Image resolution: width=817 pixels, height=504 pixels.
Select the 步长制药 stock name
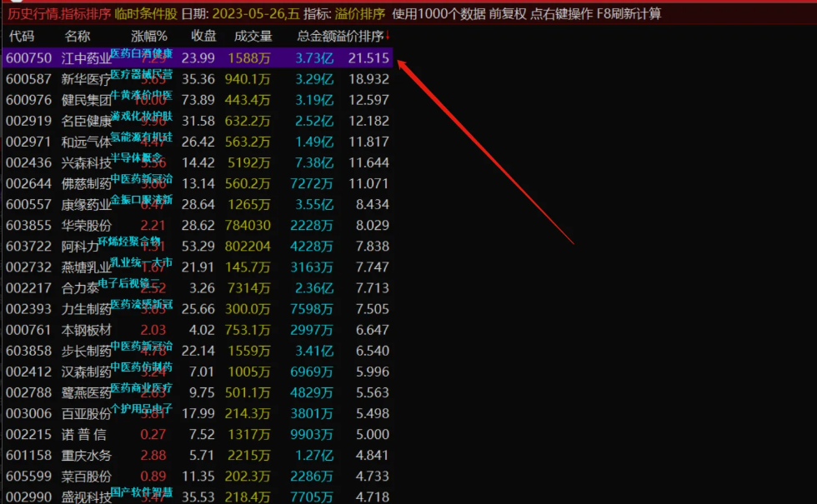[87, 351]
